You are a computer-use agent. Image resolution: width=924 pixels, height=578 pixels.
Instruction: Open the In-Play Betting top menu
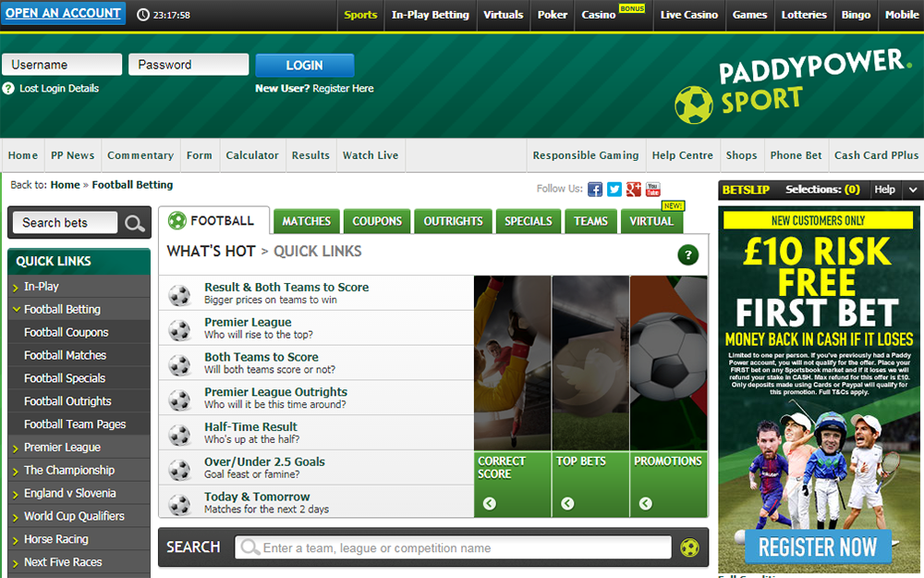coord(431,16)
